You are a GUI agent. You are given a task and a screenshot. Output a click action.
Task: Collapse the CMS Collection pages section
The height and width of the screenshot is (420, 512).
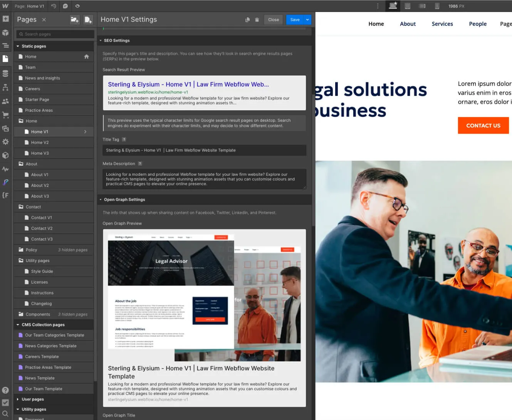point(18,325)
